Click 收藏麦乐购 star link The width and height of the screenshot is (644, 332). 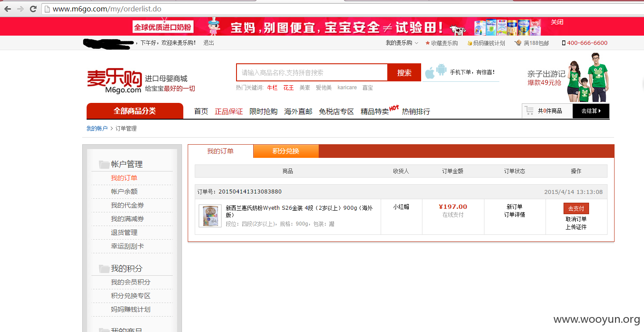(442, 43)
